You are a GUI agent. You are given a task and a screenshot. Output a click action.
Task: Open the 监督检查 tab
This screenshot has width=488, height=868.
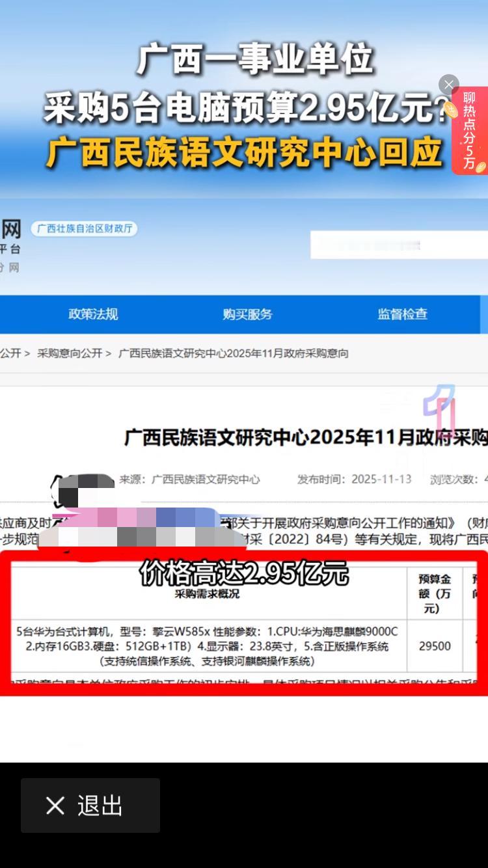click(x=403, y=314)
